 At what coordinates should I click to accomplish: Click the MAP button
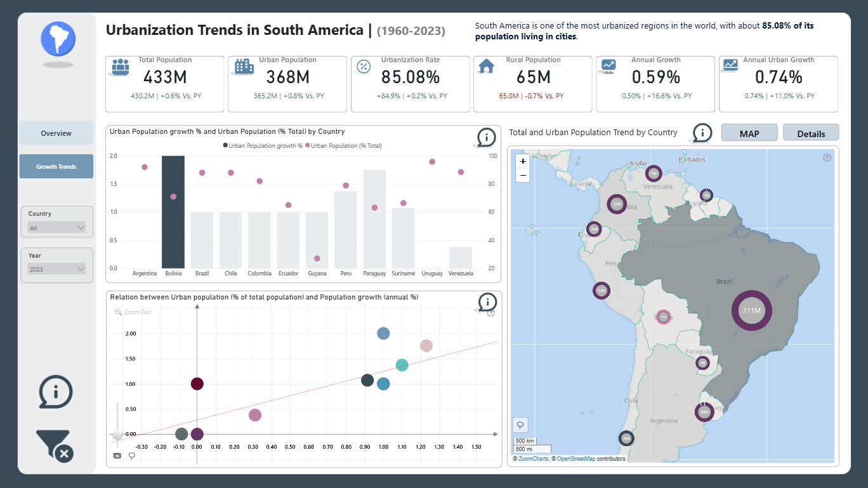749,133
